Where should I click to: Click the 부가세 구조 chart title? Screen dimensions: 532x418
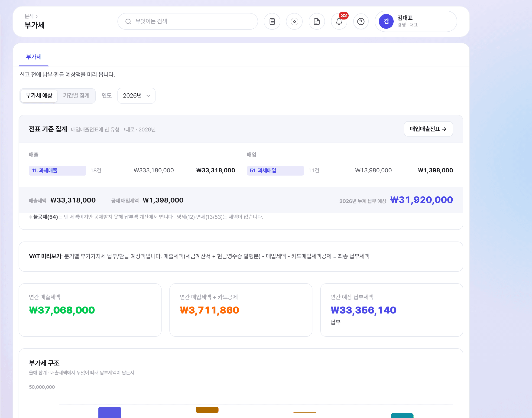tap(44, 363)
